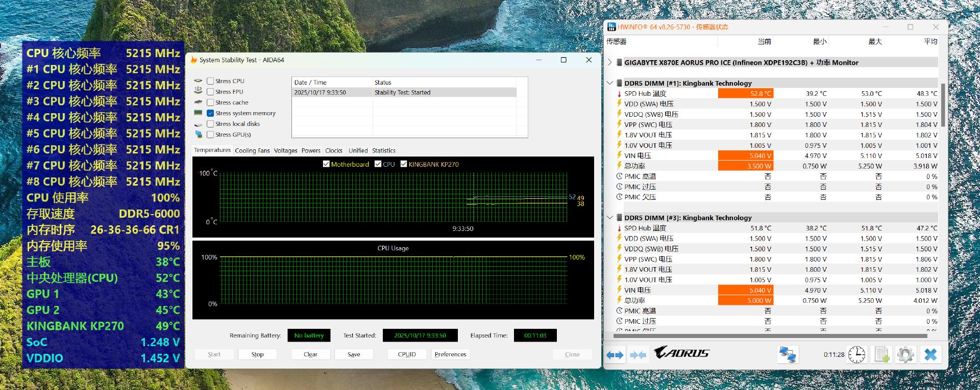Click lightning icon on DIMM #1 VDD (SWA) row

[619, 104]
